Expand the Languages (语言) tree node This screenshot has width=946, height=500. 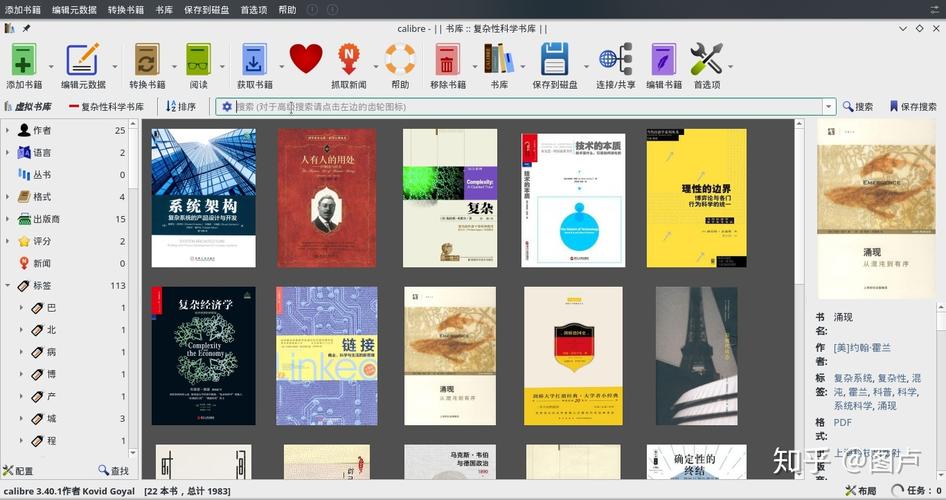click(7, 152)
